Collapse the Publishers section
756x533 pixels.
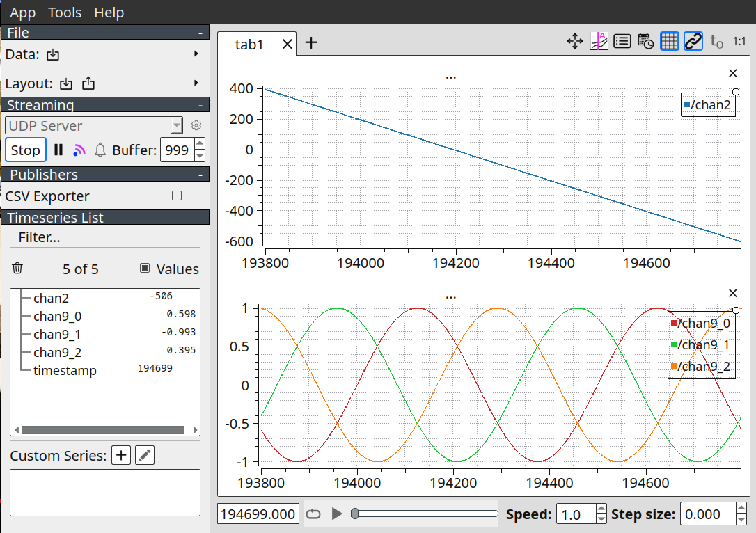tap(200, 175)
